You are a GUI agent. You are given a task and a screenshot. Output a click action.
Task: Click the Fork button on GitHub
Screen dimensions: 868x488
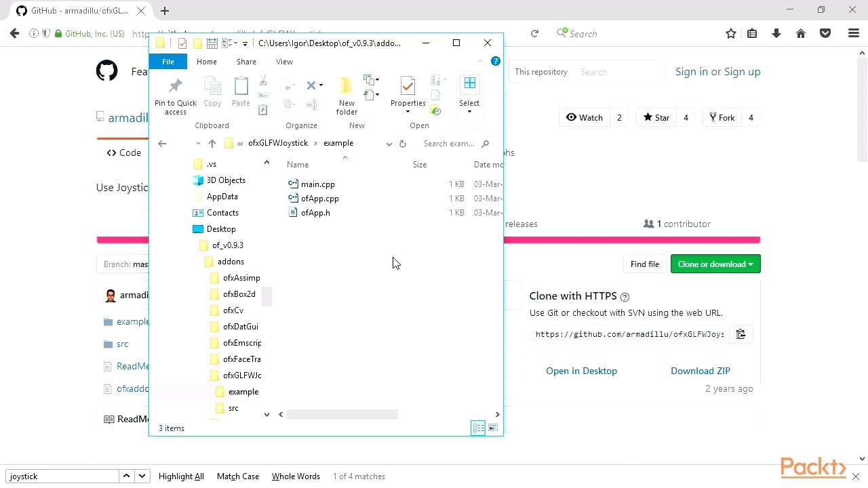[x=722, y=117]
